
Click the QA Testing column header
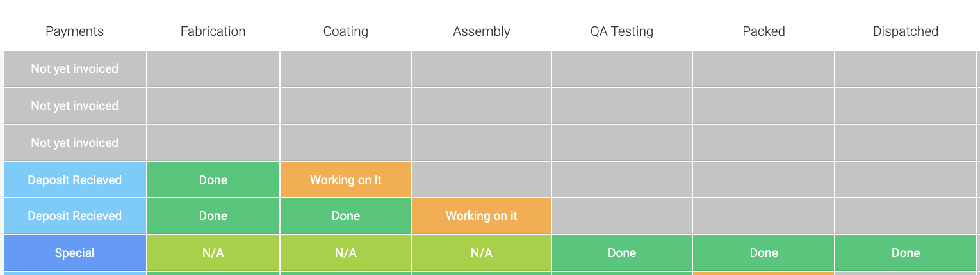click(x=621, y=31)
